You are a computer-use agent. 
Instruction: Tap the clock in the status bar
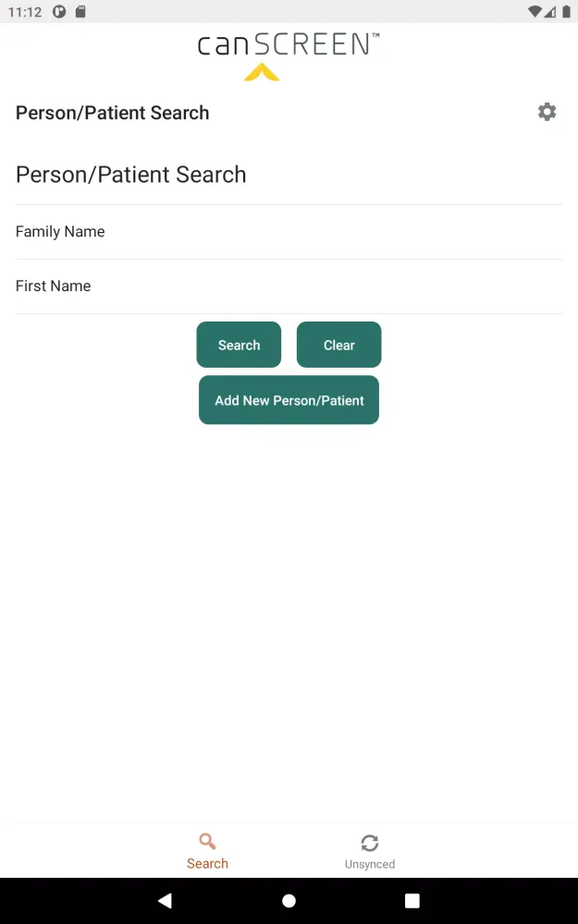pyautogui.click(x=24, y=12)
